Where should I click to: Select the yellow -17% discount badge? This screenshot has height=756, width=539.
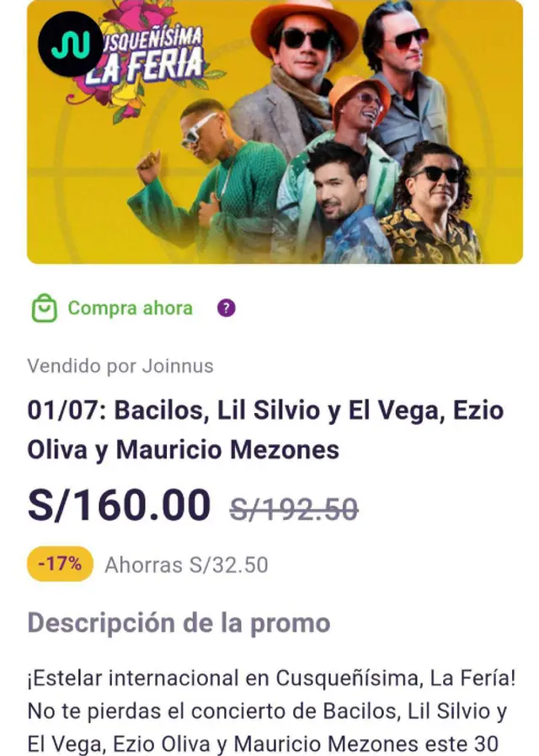click(x=60, y=564)
